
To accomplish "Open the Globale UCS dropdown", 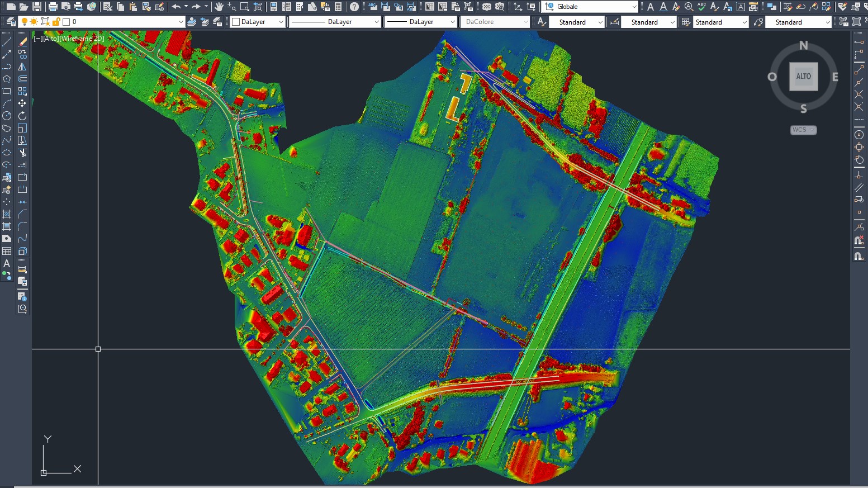I will (634, 7).
